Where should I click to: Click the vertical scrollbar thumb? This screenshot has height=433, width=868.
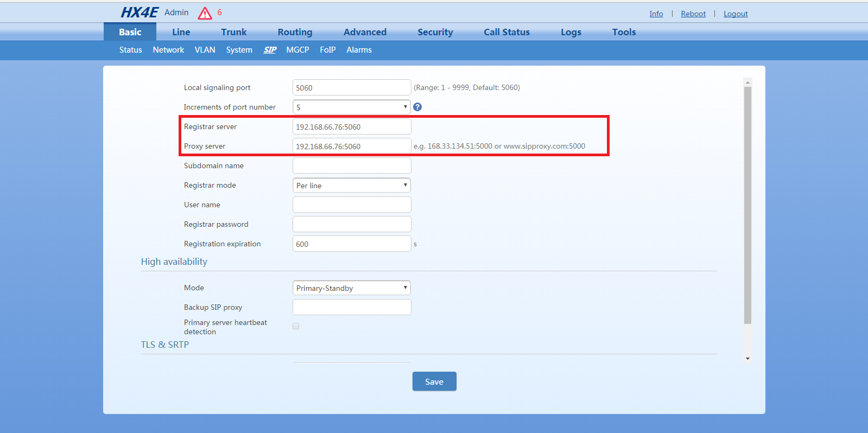(747, 205)
